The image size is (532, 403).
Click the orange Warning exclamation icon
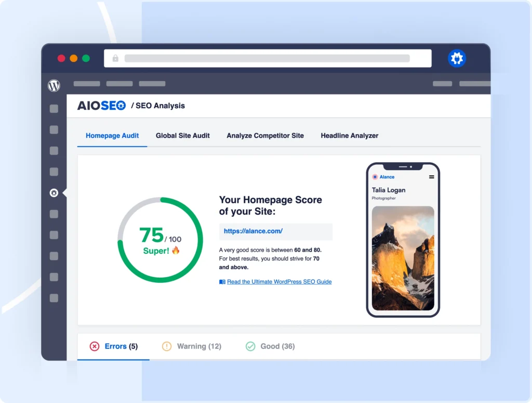coord(167,346)
